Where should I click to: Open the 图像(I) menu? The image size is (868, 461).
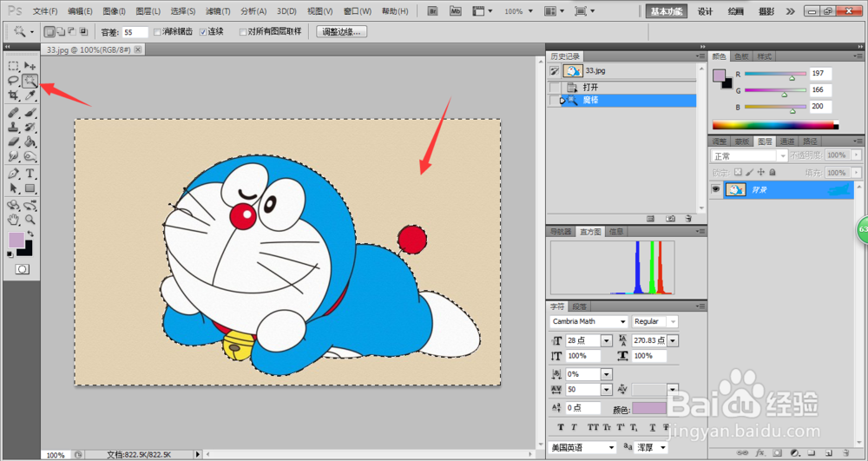[115, 11]
